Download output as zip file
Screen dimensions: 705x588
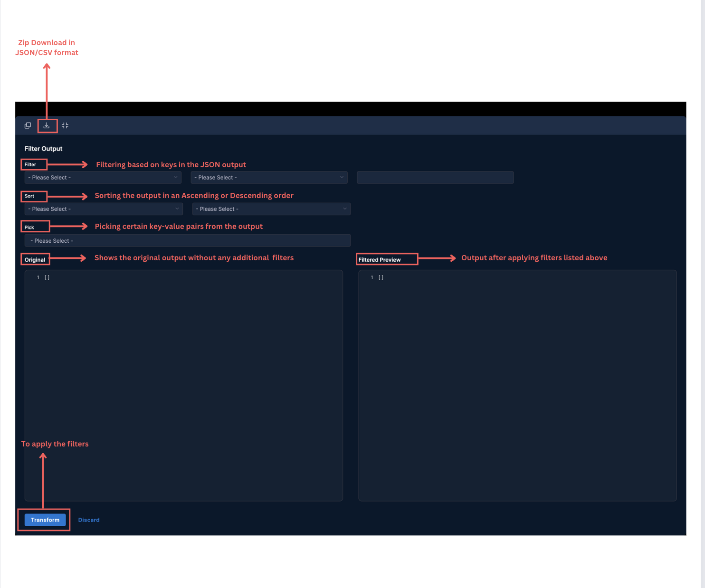(47, 125)
